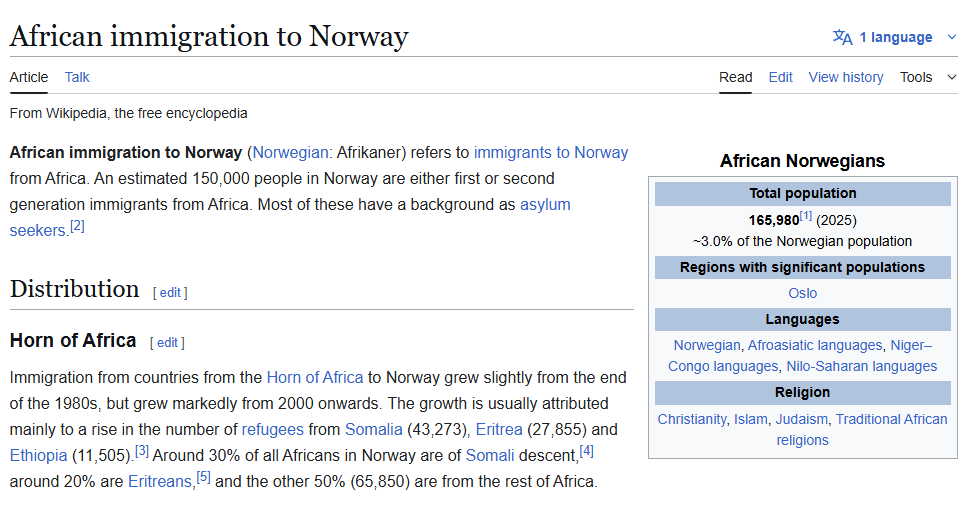Switch to the Talk tab
Image resolution: width=970 pixels, height=511 pixels.
77,77
